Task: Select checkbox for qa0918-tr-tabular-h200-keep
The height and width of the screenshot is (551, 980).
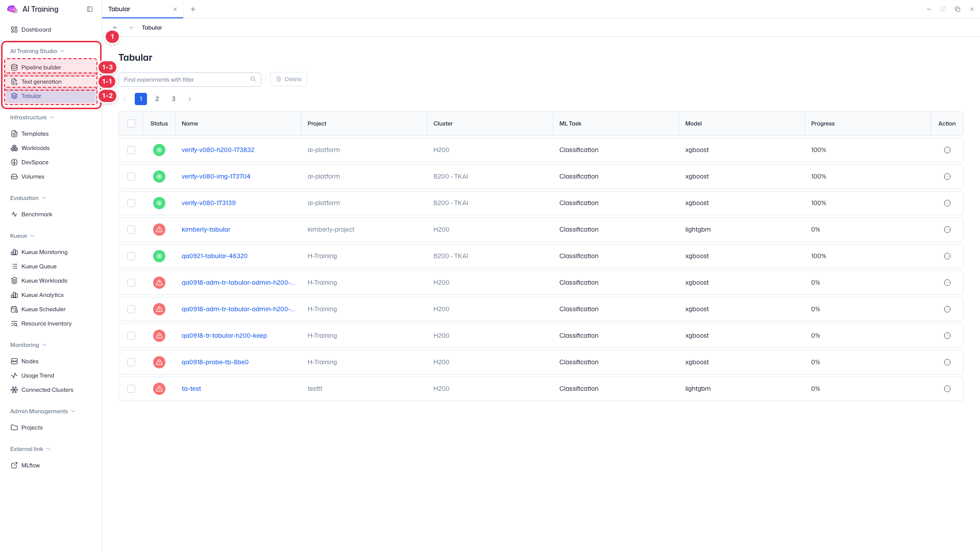Action: coord(131,336)
